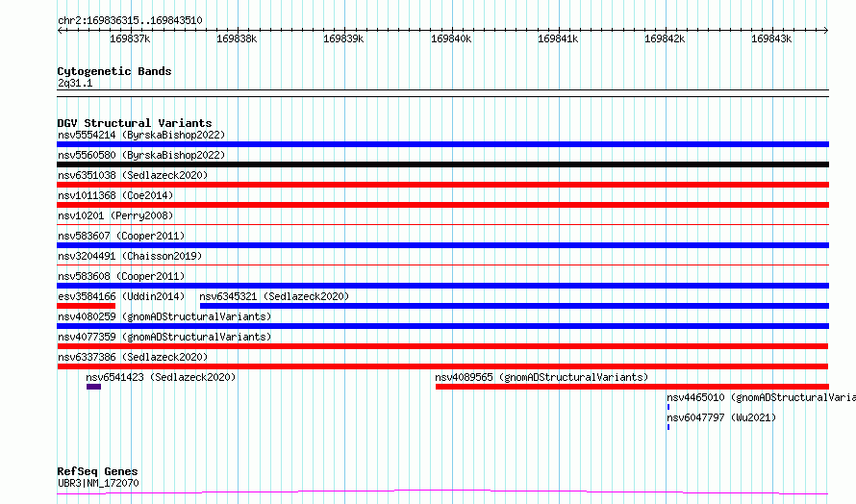
Task: Click the 169842k ruler position
Action: (665, 38)
